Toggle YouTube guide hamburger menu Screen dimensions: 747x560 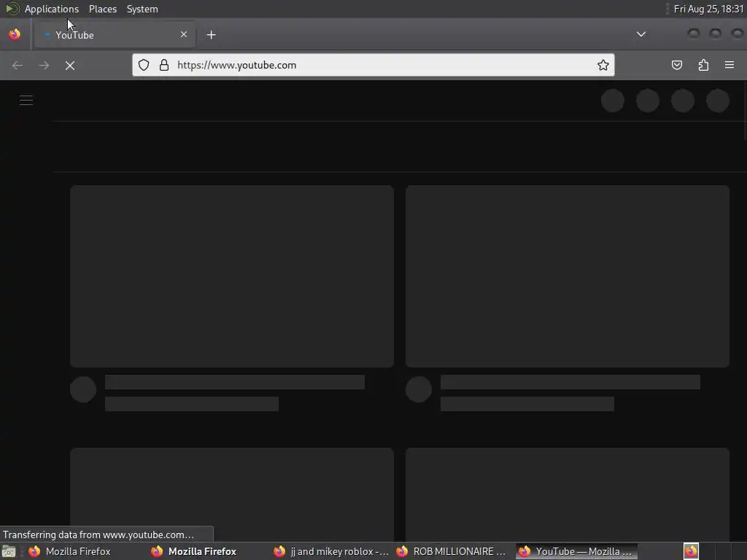click(26, 100)
